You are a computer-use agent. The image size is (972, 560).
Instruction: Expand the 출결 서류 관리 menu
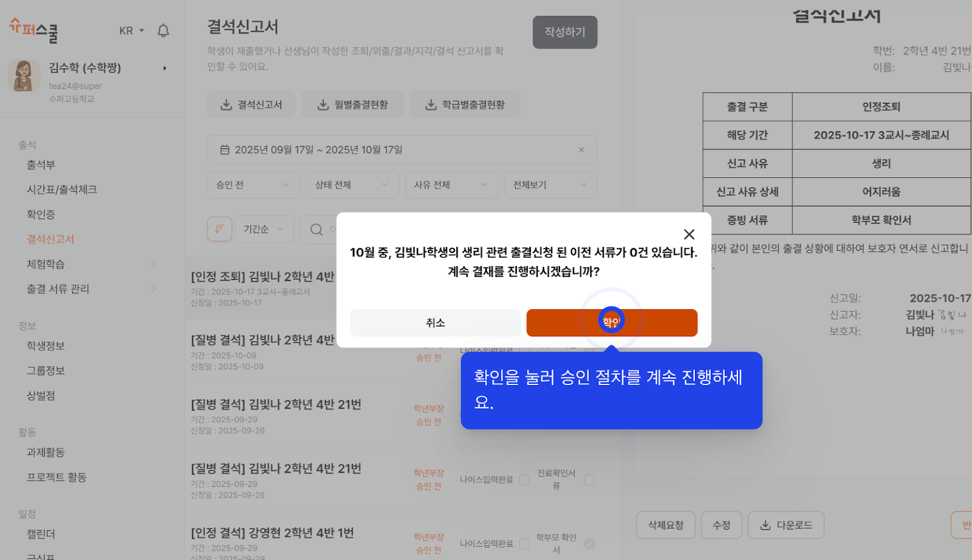point(91,289)
